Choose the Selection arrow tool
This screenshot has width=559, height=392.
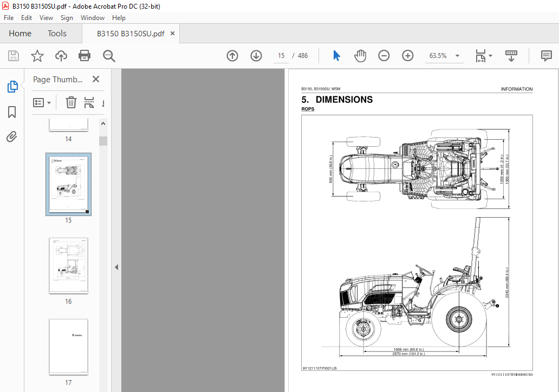[336, 56]
